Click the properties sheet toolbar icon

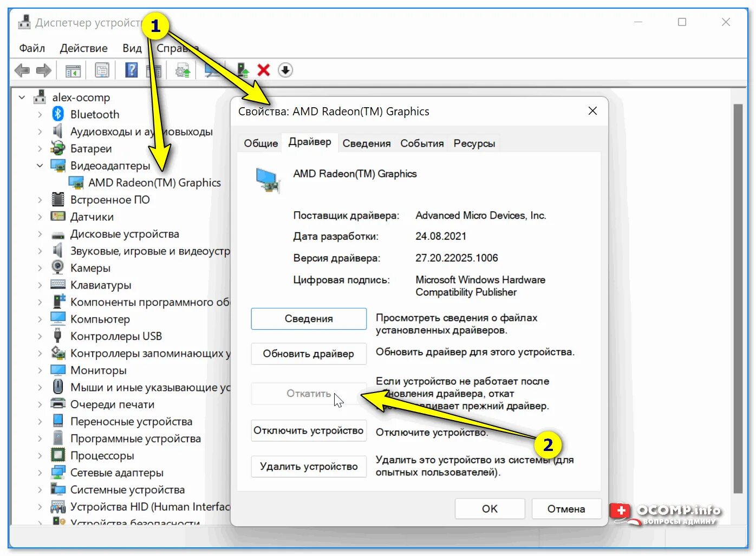102,70
